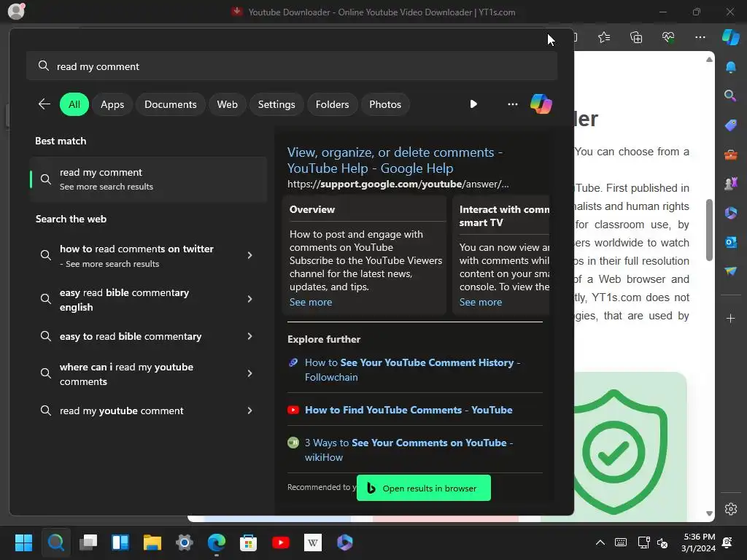This screenshot has width=747, height=560.
Task: Open the Tools briefcase icon in the sidebar
Action: (x=730, y=155)
